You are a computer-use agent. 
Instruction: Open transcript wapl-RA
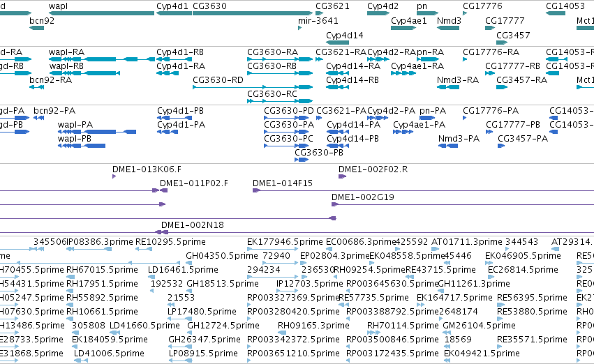66,52
